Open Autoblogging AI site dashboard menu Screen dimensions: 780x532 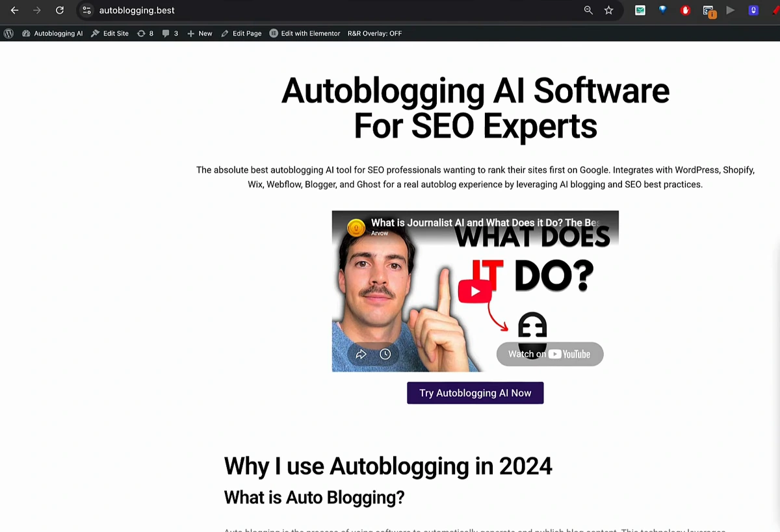pos(53,33)
